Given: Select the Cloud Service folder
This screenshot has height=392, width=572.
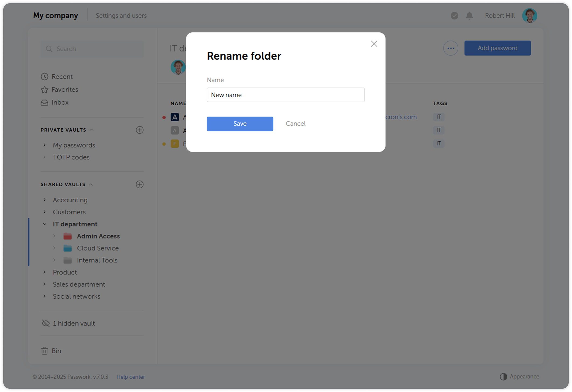Looking at the screenshot, I should [98, 248].
